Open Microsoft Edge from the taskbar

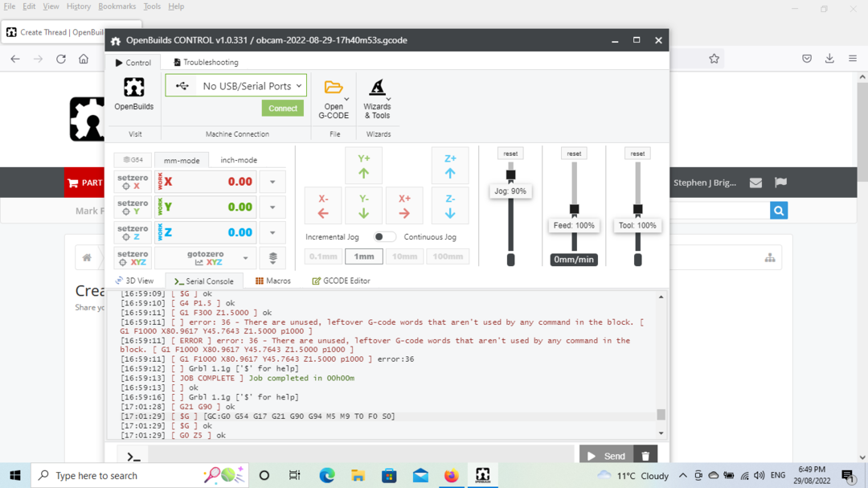[326, 475]
